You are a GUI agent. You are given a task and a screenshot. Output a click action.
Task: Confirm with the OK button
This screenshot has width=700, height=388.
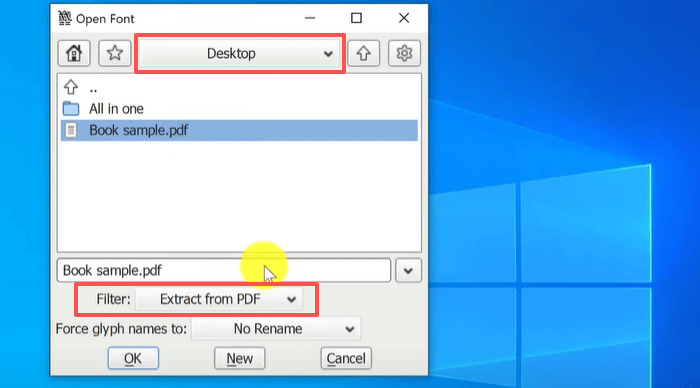coord(133,358)
